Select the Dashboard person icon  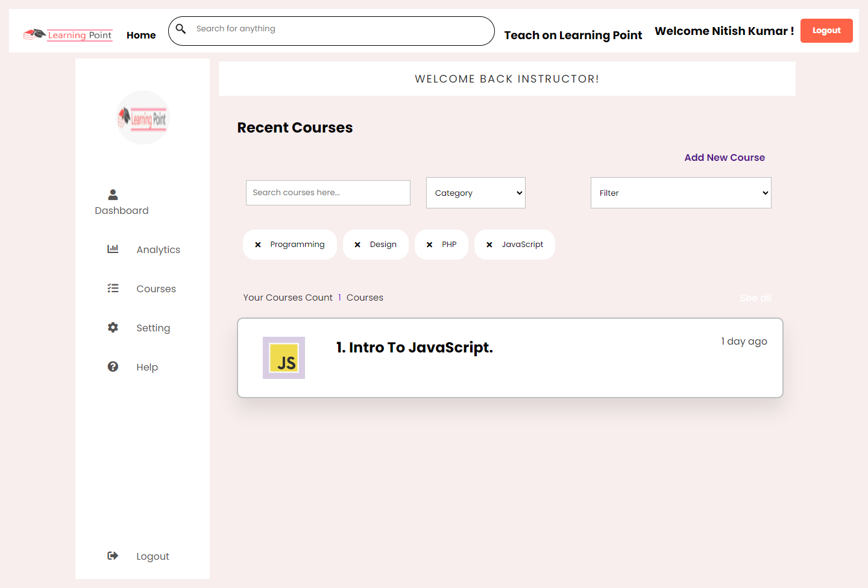(113, 194)
